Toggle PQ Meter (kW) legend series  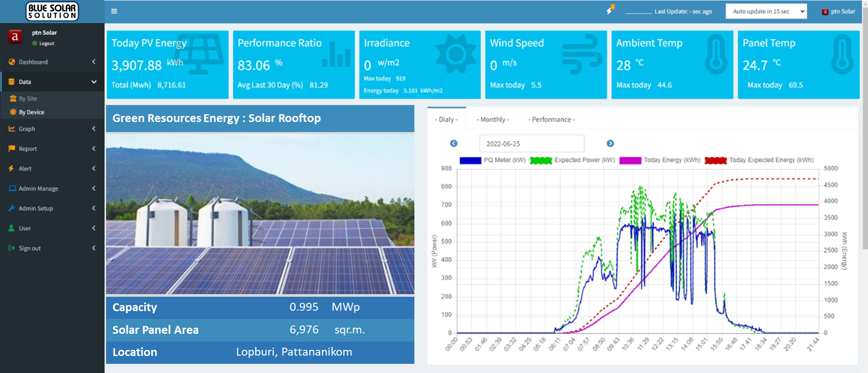pyautogui.click(x=493, y=160)
